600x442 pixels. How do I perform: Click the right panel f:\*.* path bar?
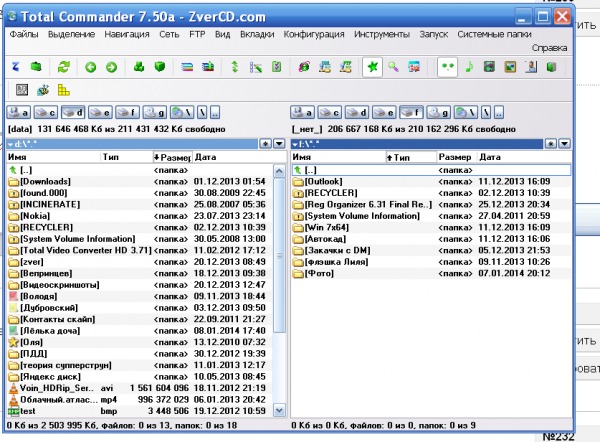(x=417, y=144)
